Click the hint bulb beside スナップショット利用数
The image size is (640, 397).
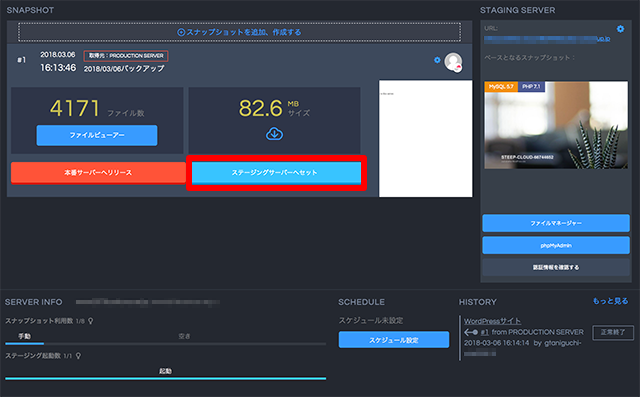tap(91, 321)
